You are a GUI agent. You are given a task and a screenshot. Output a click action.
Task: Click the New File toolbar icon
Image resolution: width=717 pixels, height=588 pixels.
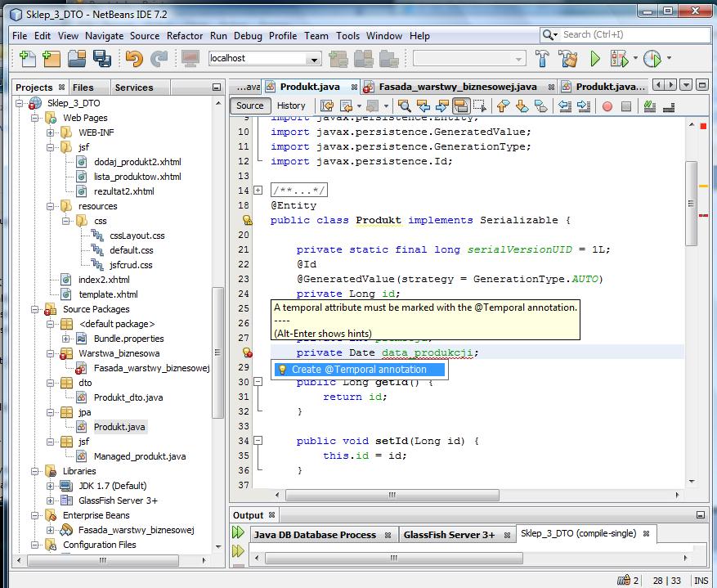tap(28, 59)
